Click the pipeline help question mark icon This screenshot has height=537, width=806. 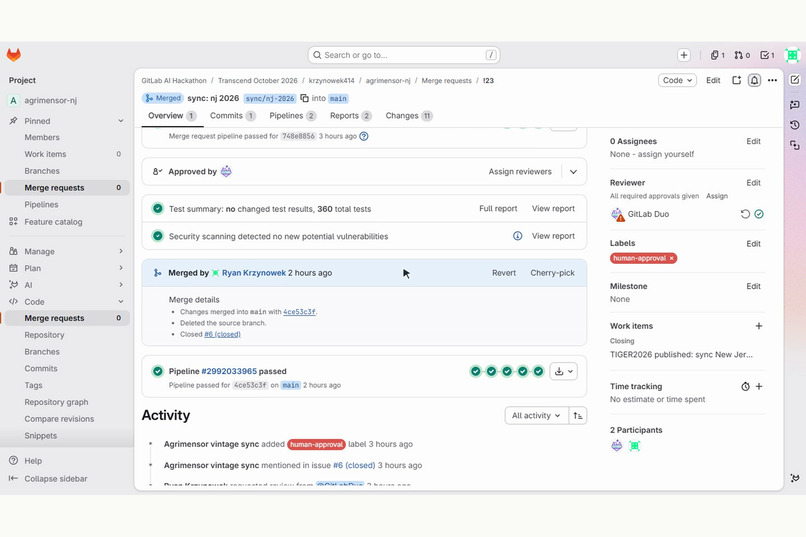(x=364, y=136)
